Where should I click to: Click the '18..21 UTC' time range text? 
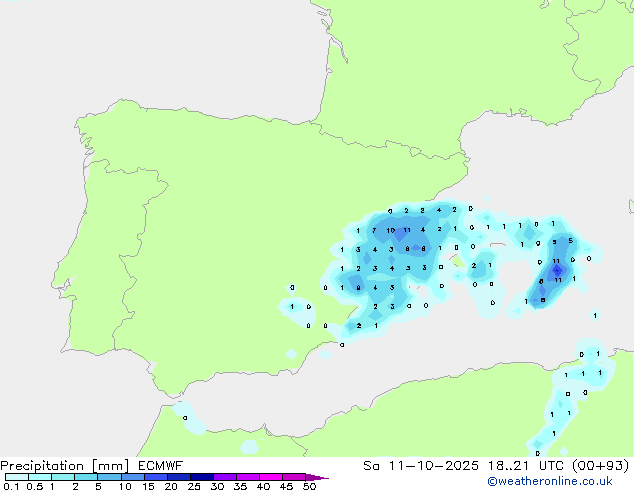[527, 466]
